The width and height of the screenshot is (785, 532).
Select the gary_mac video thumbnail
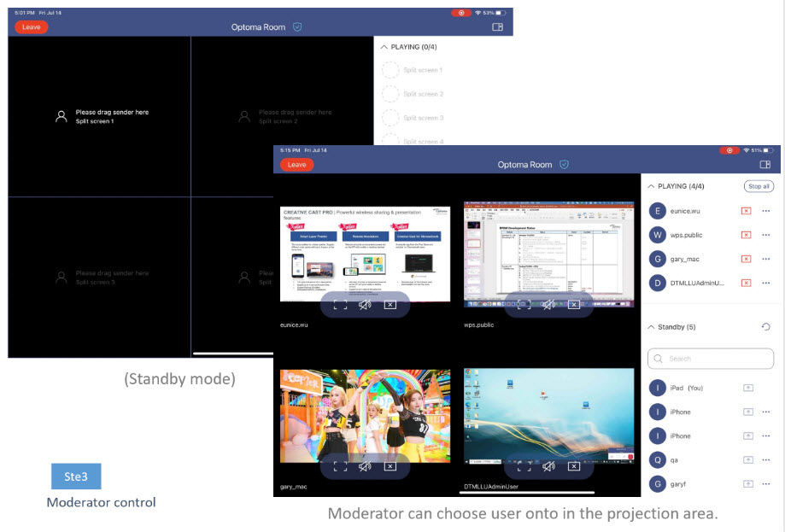pyautogui.click(x=365, y=417)
